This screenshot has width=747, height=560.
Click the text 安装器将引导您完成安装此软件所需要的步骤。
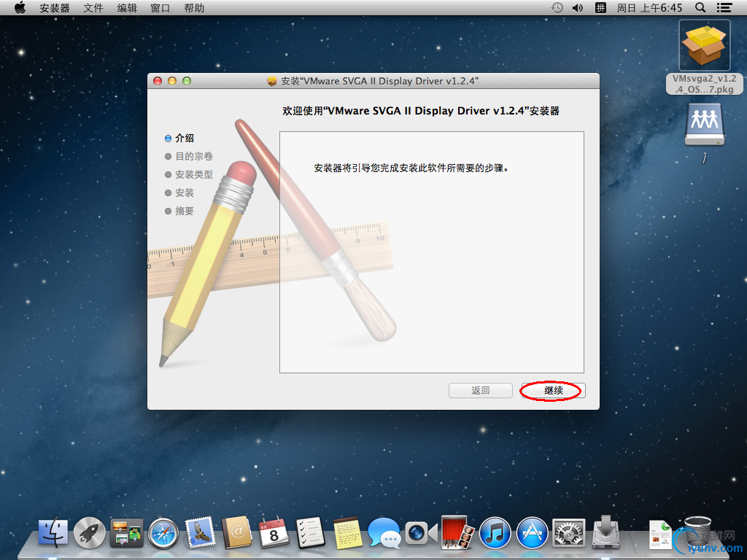pos(411,168)
